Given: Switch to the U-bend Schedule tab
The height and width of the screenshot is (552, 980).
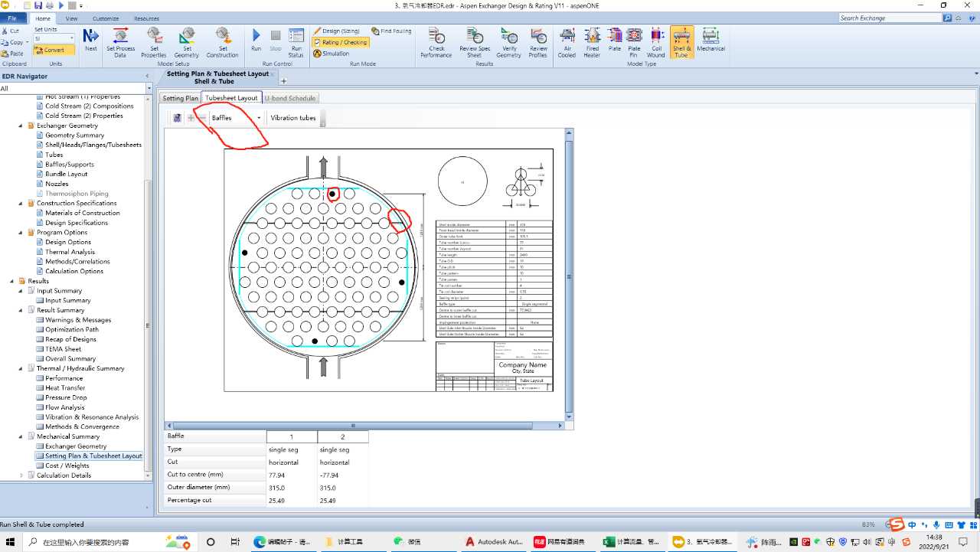Looking at the screenshot, I should pos(290,98).
